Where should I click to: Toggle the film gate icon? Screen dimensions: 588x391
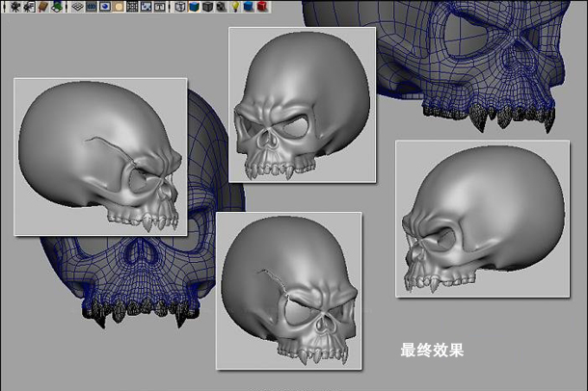(92, 7)
